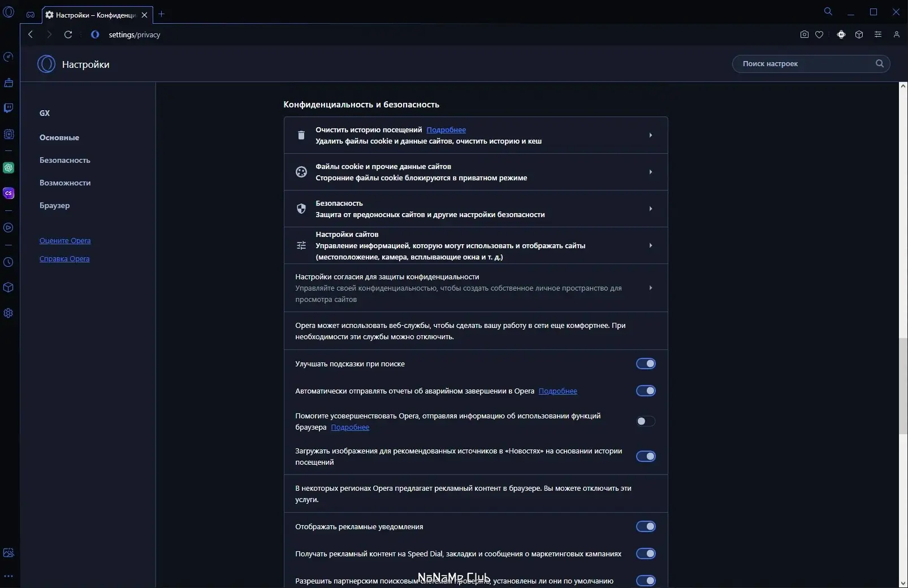
Task: Toggle promotional Speed Dial content switch
Action: (x=646, y=554)
